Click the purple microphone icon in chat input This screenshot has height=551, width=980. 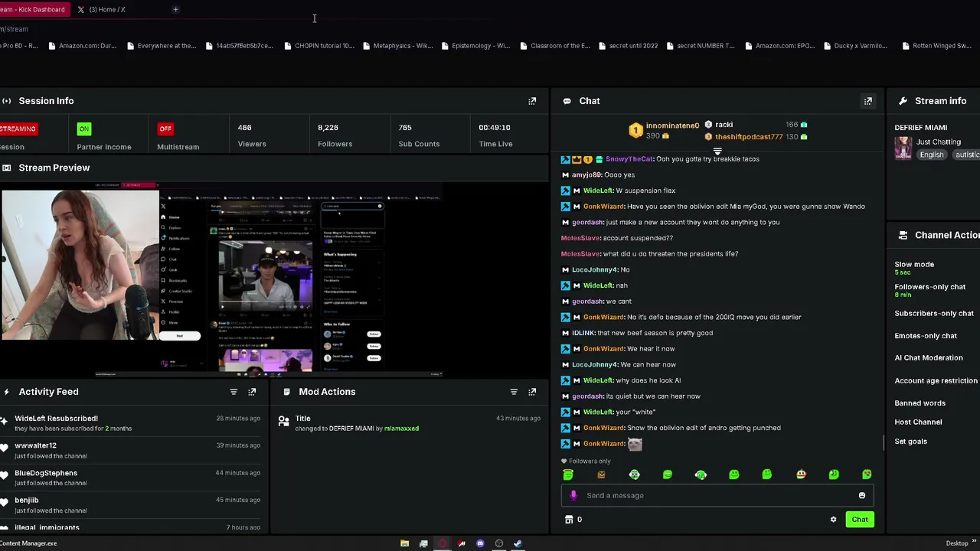click(573, 495)
